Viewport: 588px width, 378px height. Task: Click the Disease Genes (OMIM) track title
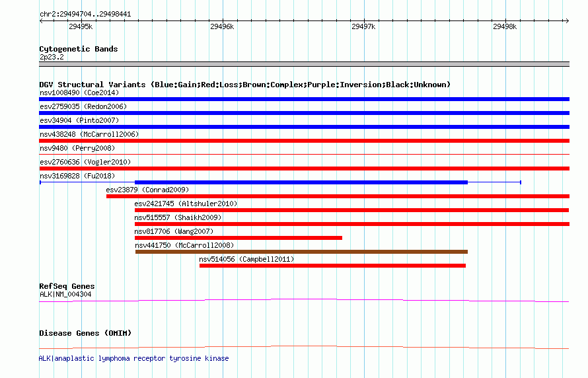tap(85, 333)
